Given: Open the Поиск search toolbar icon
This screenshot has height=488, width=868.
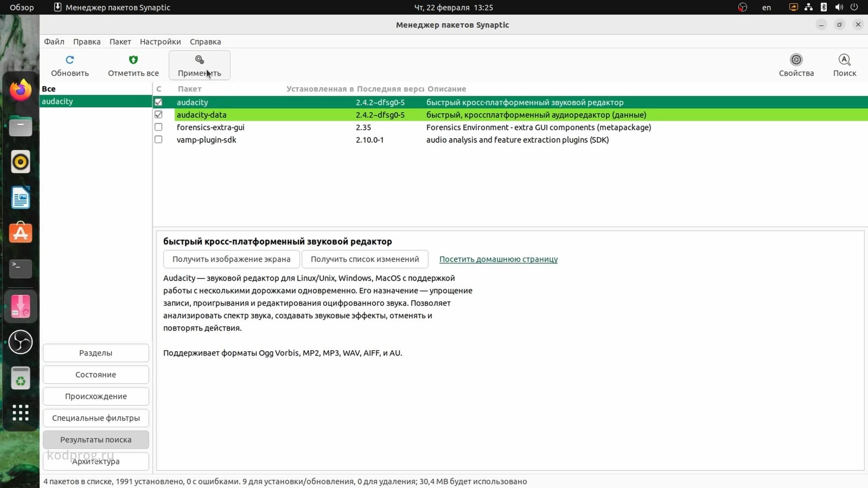Looking at the screenshot, I should pyautogui.click(x=844, y=60).
